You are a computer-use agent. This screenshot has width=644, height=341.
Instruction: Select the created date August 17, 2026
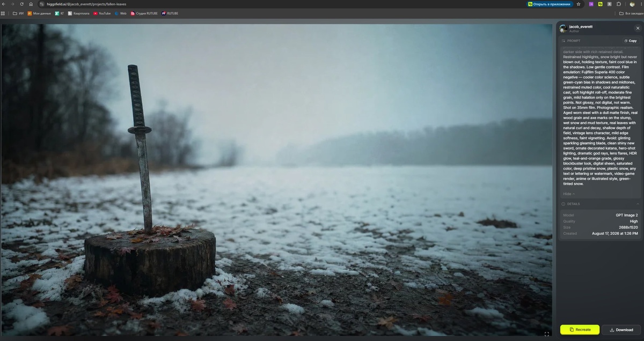pyautogui.click(x=614, y=234)
